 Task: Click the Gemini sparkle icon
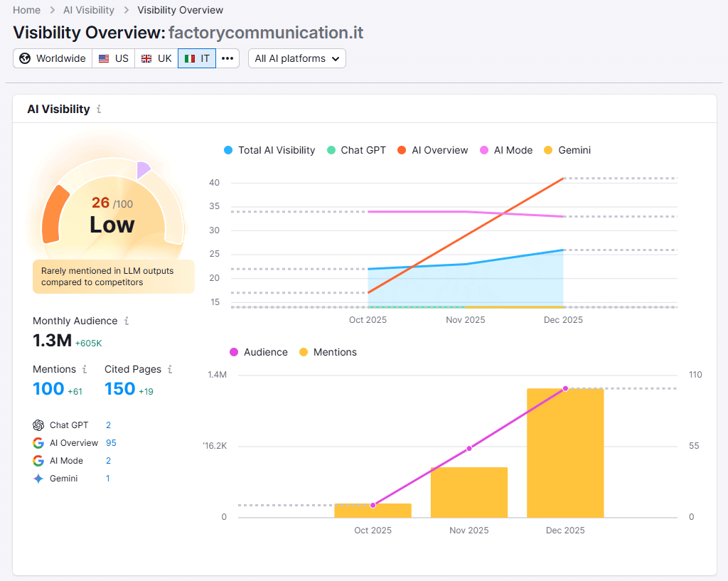(x=38, y=479)
